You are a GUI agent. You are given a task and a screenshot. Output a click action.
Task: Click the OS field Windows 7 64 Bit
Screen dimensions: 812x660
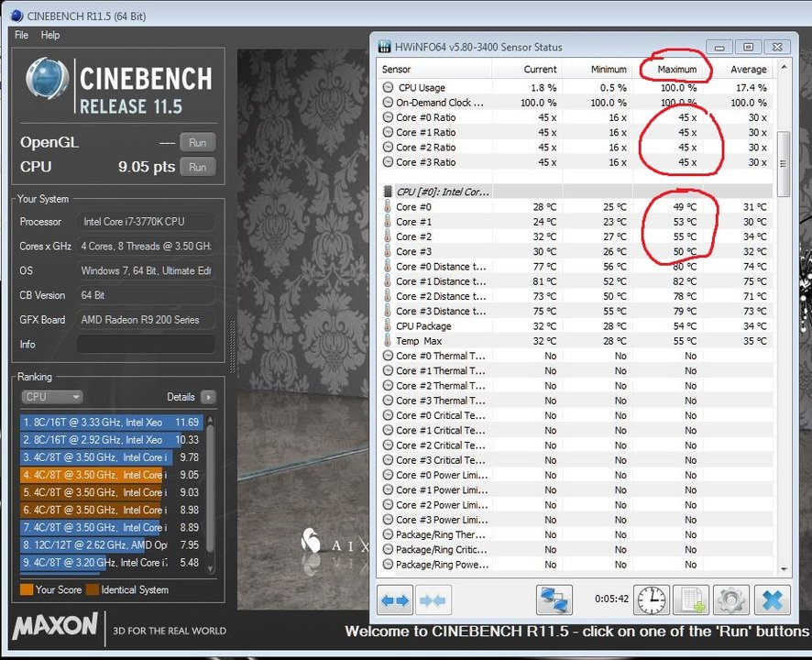(x=146, y=270)
